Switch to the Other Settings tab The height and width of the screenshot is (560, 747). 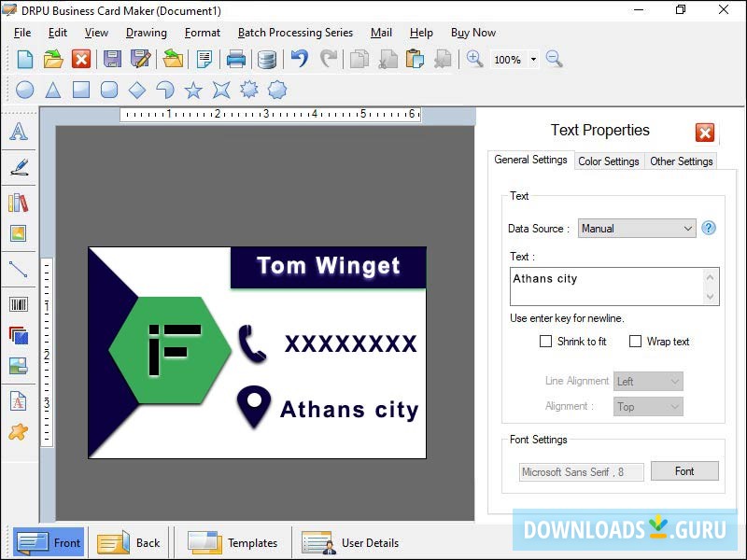coord(682,161)
